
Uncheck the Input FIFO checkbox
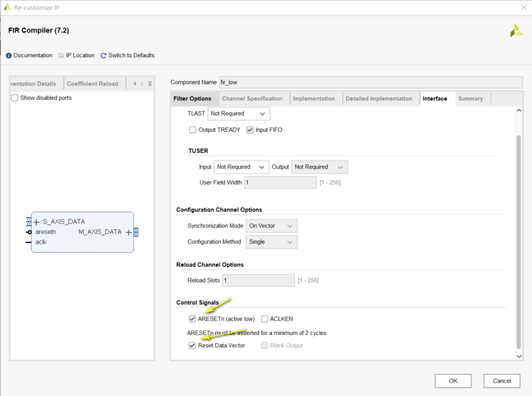point(250,130)
